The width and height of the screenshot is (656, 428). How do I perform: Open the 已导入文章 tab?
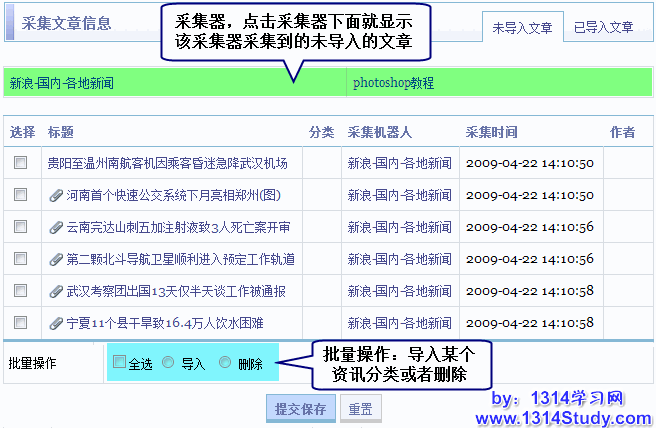[603, 28]
